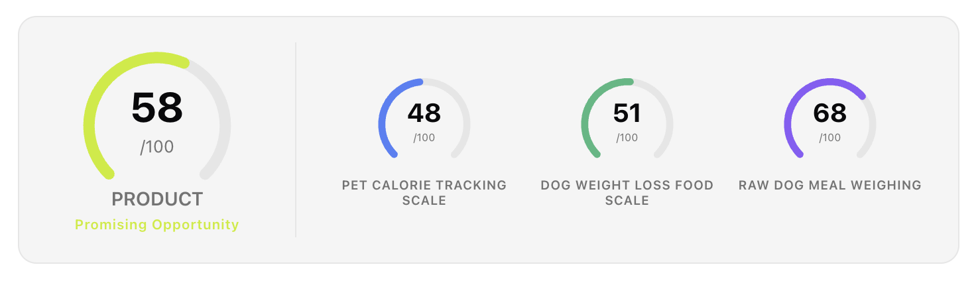
Task: Click the /100 text below 68
Action: 830,138
